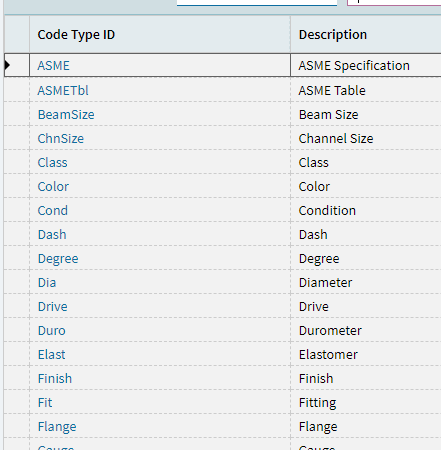Select the BeamSize code type

pyautogui.click(x=66, y=115)
